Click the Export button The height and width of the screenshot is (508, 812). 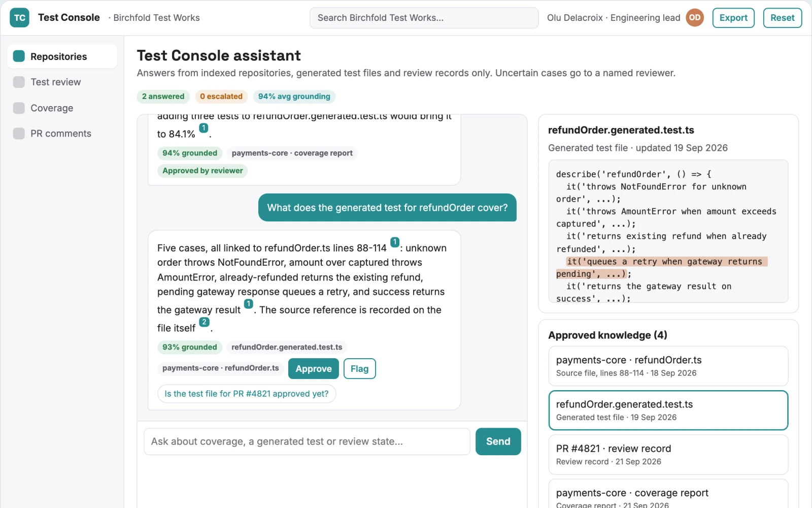click(x=733, y=18)
